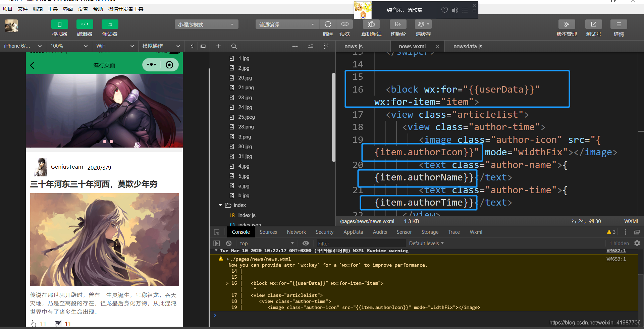Click the file tree sort/collapse icon

[311, 46]
